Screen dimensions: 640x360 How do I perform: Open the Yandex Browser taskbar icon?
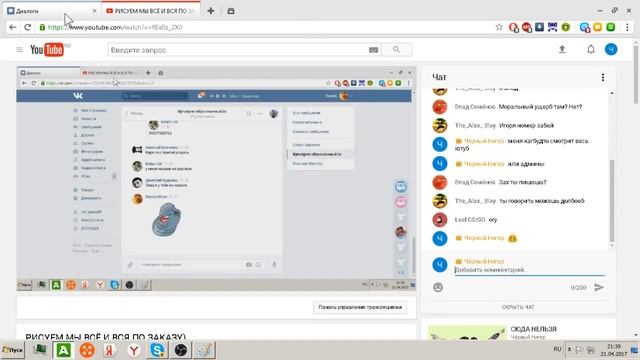[x=134, y=350]
